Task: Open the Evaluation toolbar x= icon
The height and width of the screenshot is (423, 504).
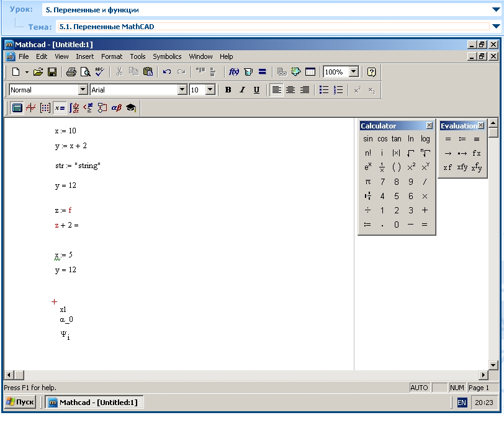Action: point(60,108)
